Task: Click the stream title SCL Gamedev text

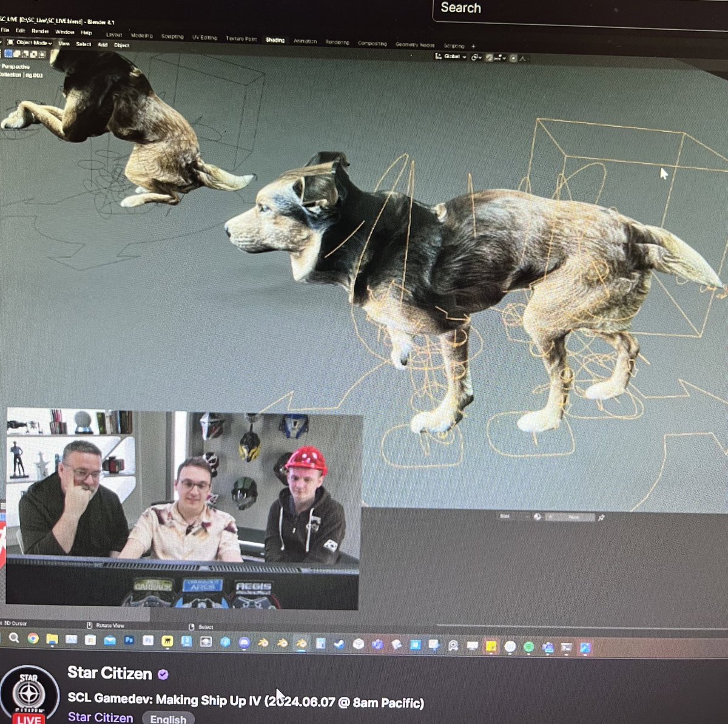Action: (x=246, y=700)
